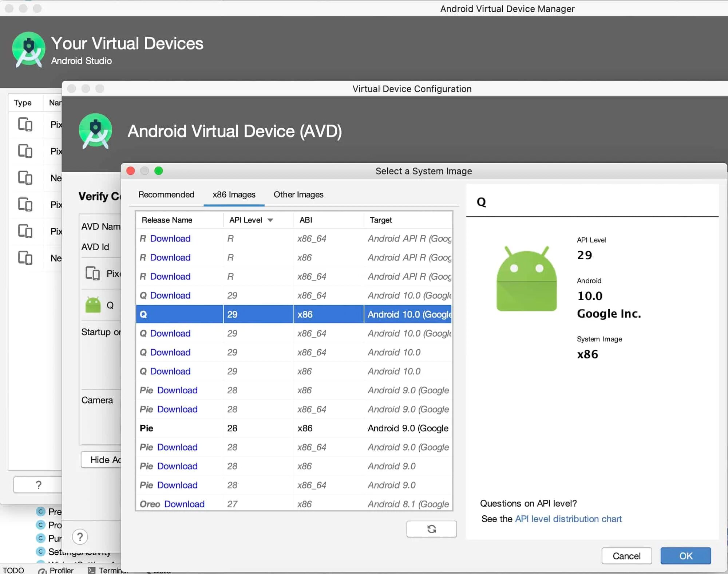
Task: Click the Terminal icon in bottom toolbar
Action: pyautogui.click(x=92, y=570)
